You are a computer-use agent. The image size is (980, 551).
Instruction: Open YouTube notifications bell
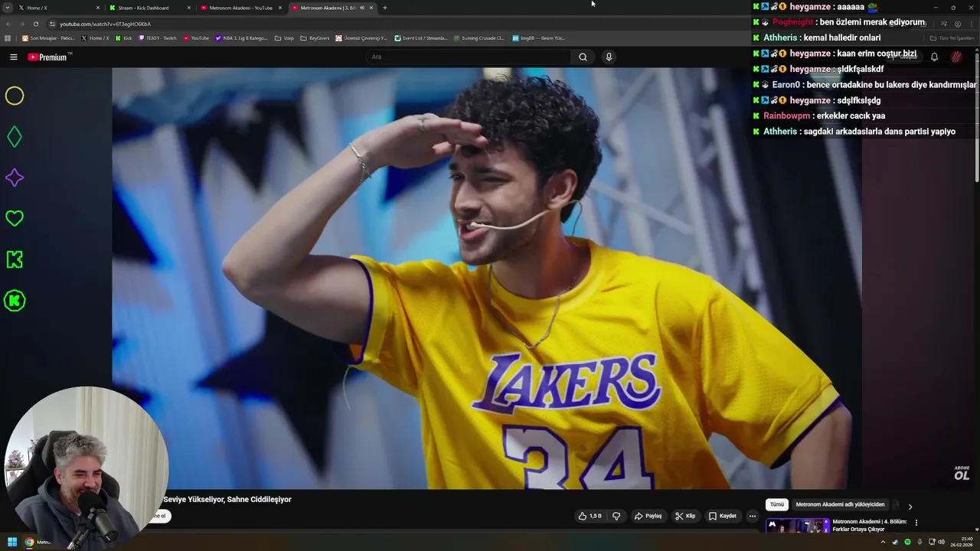click(x=934, y=57)
